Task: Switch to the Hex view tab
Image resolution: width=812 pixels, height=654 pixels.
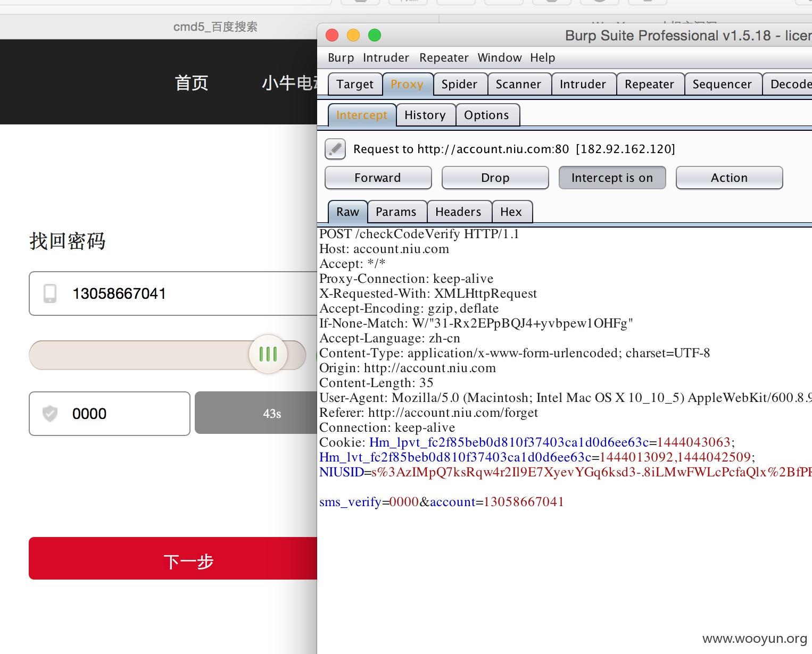Action: click(511, 212)
